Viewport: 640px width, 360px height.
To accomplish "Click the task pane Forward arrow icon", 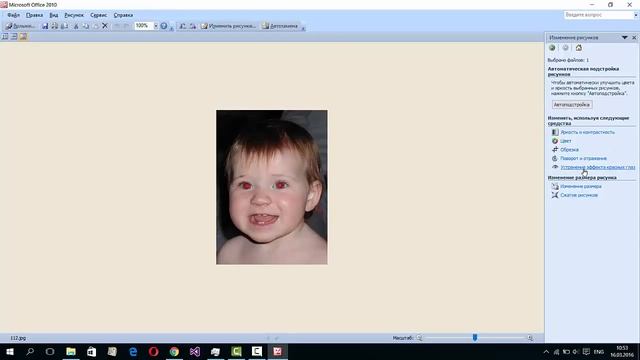I will pyautogui.click(x=565, y=48).
